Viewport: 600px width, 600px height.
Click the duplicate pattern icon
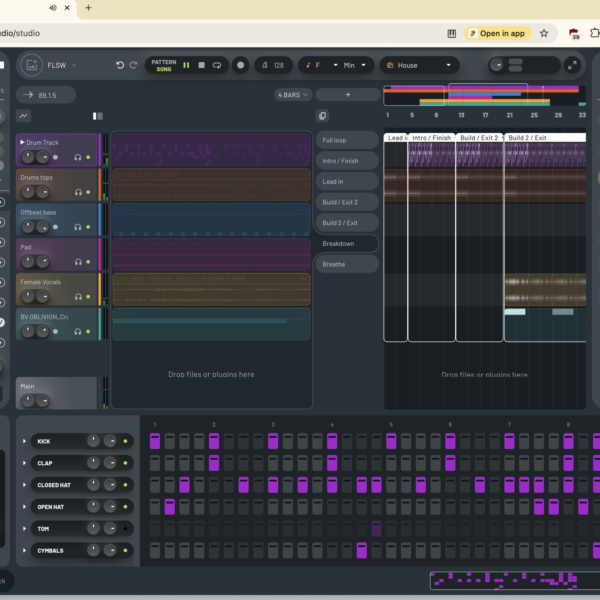click(322, 116)
